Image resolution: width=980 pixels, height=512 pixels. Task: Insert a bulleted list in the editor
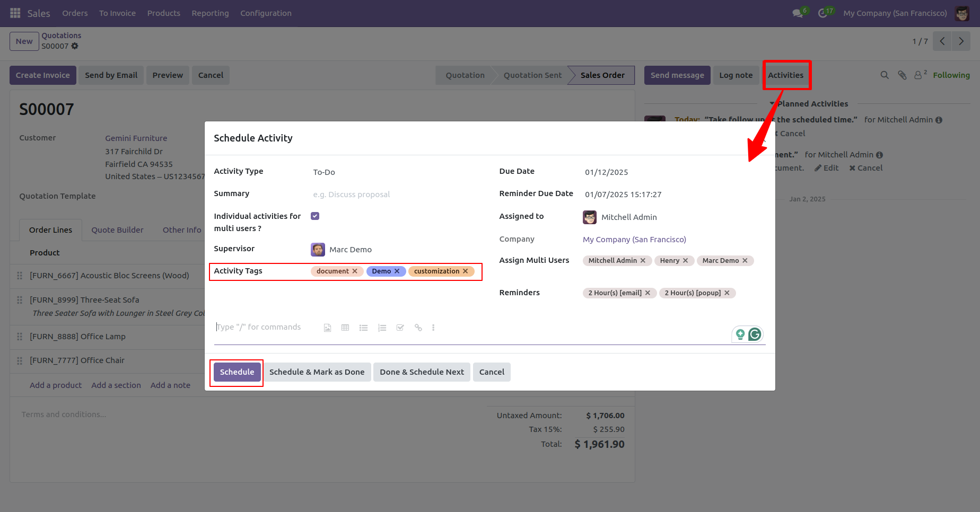363,328
